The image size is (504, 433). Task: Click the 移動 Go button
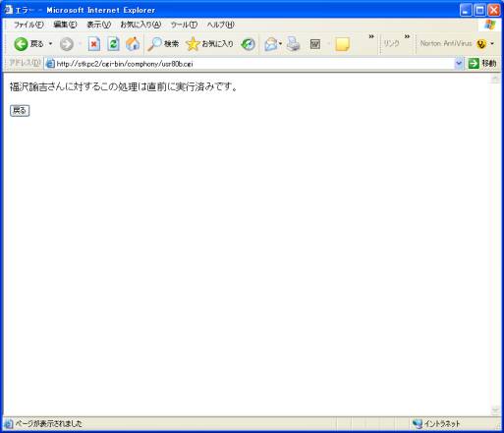(482, 63)
